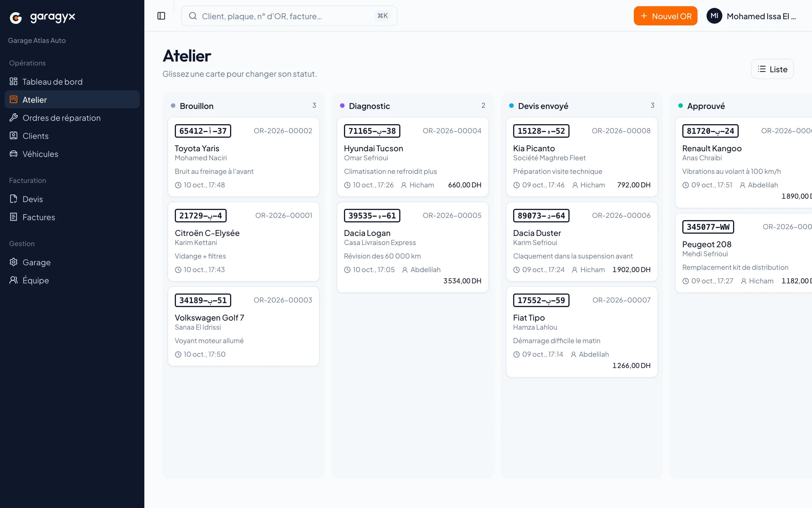Click the Diagnostic column header
Viewport: 812px width, 508px height.
369,106
